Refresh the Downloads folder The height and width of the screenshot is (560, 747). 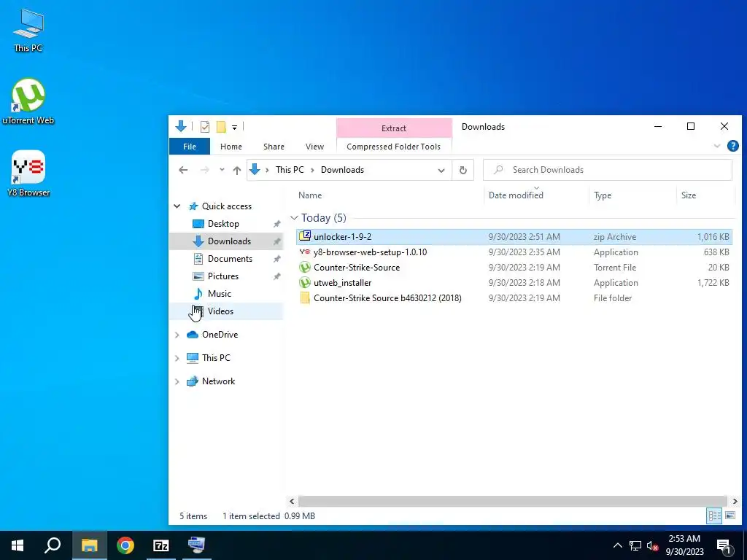pos(462,170)
